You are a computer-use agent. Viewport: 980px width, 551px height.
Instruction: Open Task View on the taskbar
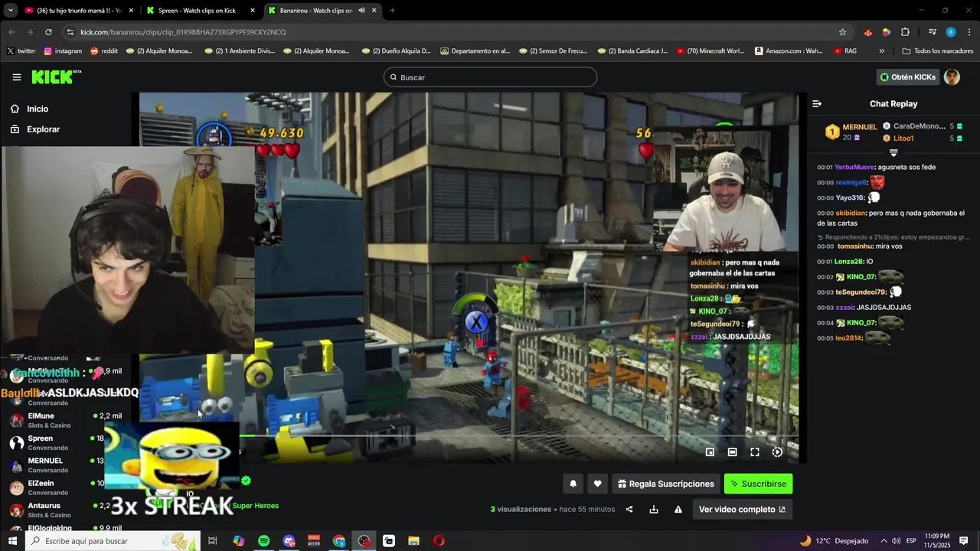click(213, 541)
